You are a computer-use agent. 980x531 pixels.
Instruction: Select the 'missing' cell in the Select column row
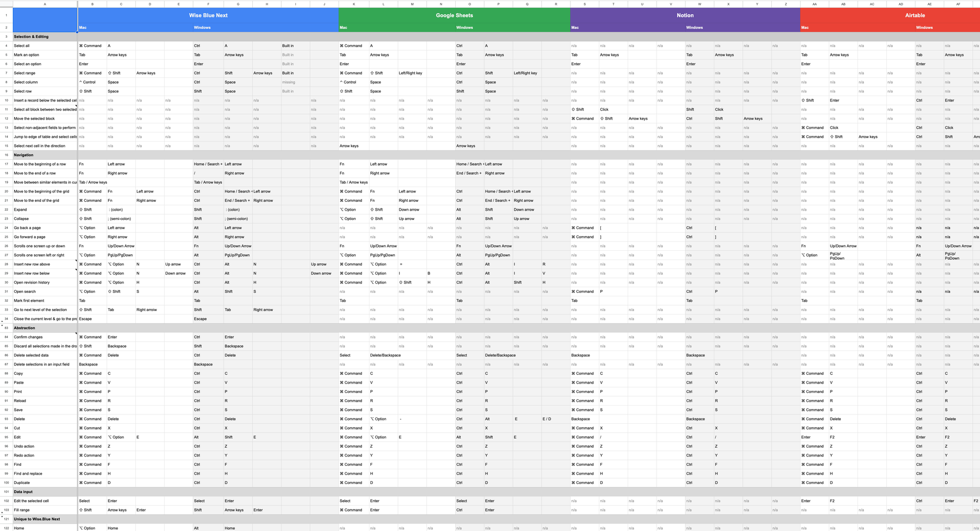coord(289,82)
